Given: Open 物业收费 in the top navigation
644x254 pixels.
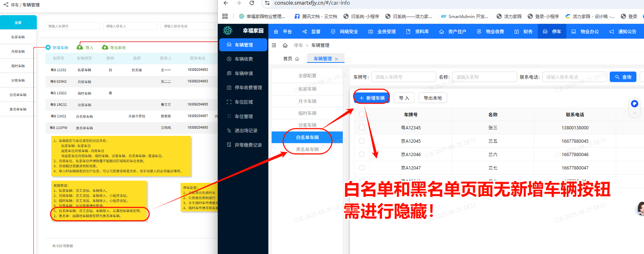Looking at the screenshot, I should (x=490, y=32).
